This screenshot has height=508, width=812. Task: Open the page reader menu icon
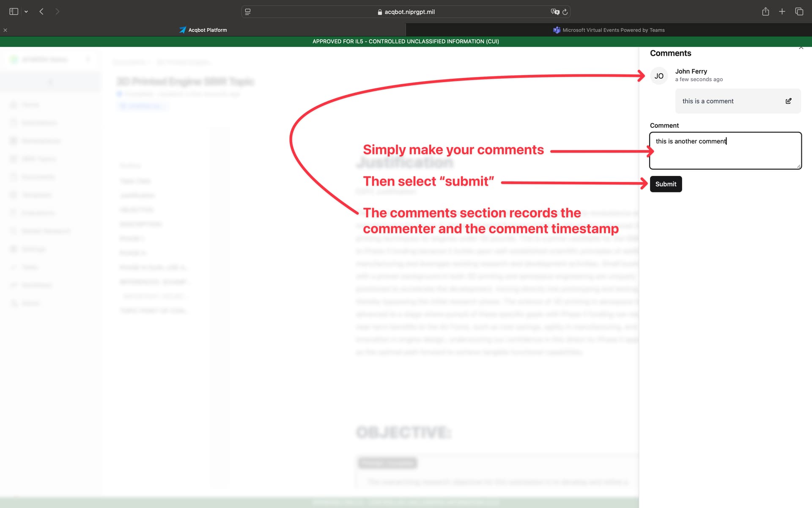pos(248,12)
